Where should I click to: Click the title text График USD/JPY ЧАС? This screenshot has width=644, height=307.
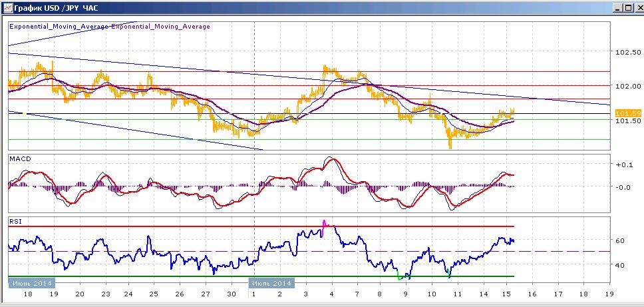[x=57, y=8]
